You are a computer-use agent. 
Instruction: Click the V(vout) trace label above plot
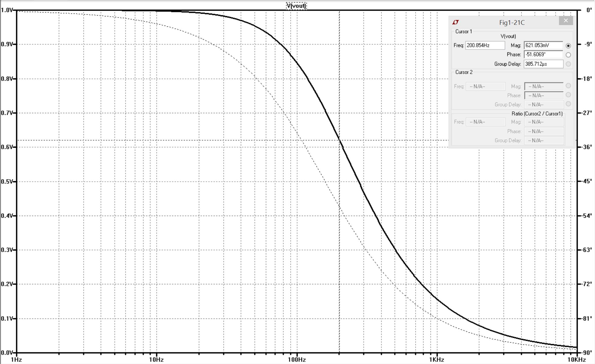(x=296, y=5)
